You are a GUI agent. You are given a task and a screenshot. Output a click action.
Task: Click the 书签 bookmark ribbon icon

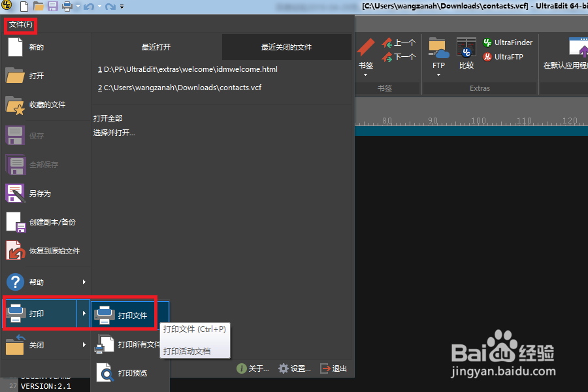coord(366,54)
